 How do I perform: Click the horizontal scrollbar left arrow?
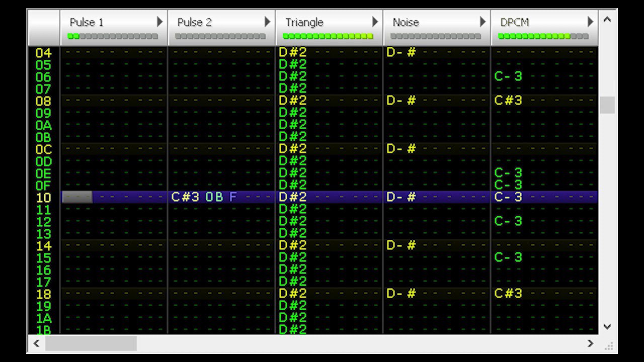click(36, 343)
